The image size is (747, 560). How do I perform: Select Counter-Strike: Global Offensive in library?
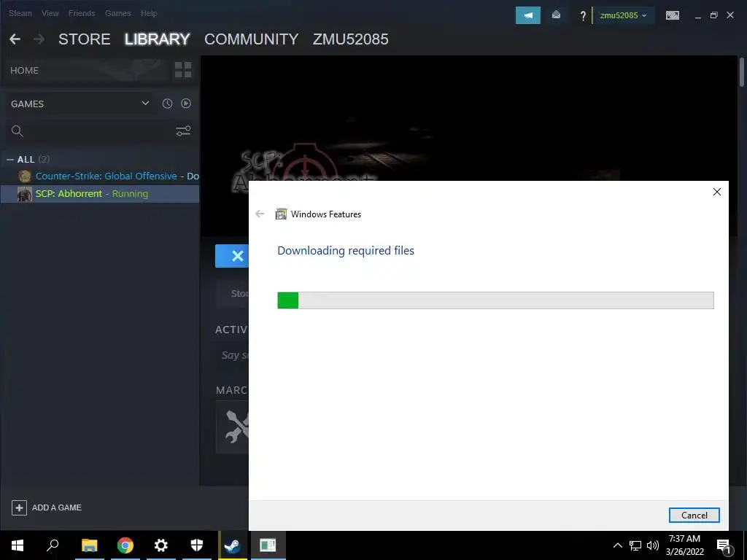click(x=99, y=176)
